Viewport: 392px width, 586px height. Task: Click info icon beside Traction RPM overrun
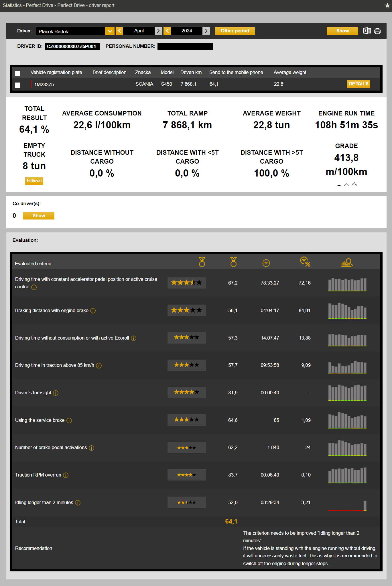66,475
